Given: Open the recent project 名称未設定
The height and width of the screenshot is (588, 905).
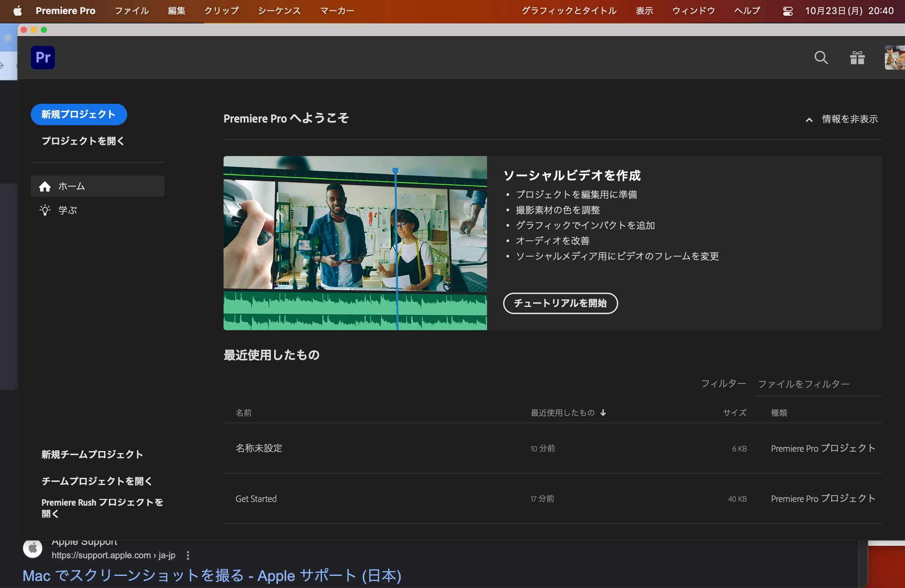Looking at the screenshot, I should coord(259,448).
